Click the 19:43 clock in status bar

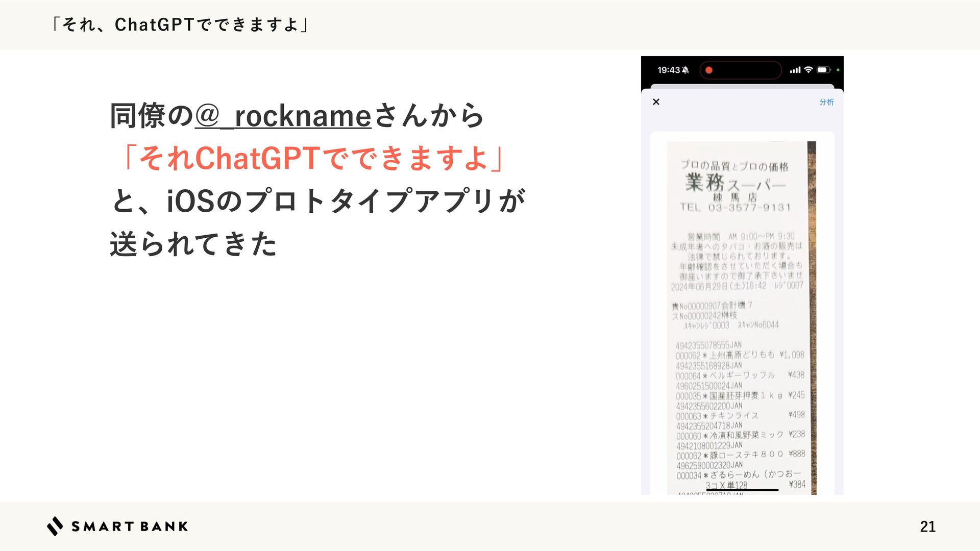[x=668, y=70]
